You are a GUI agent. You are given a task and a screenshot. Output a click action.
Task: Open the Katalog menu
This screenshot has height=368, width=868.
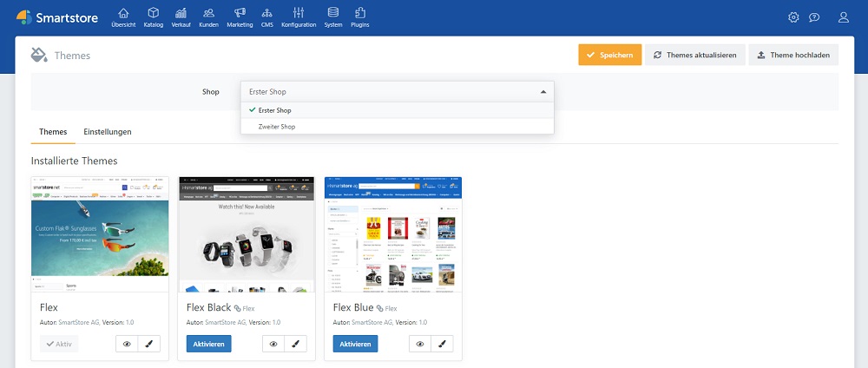[x=154, y=17]
